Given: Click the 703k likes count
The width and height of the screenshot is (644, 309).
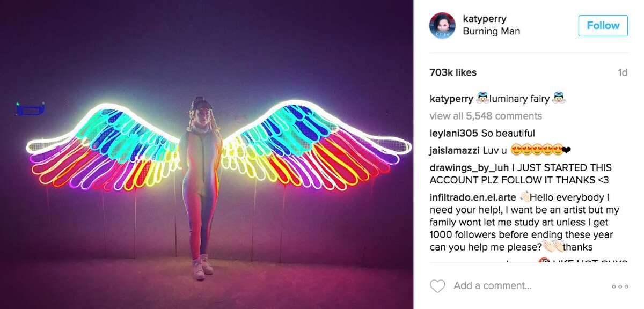Looking at the screenshot, I should tap(453, 72).
